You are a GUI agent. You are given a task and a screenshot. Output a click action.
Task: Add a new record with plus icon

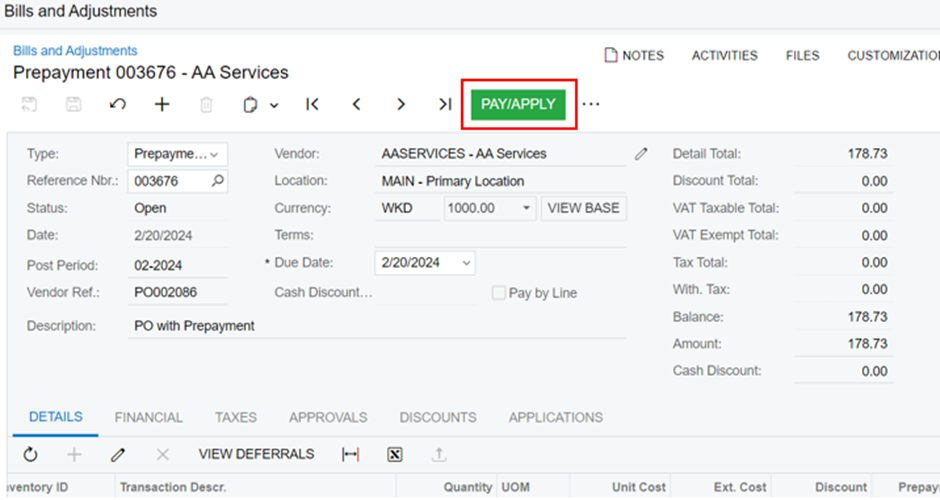(x=162, y=104)
